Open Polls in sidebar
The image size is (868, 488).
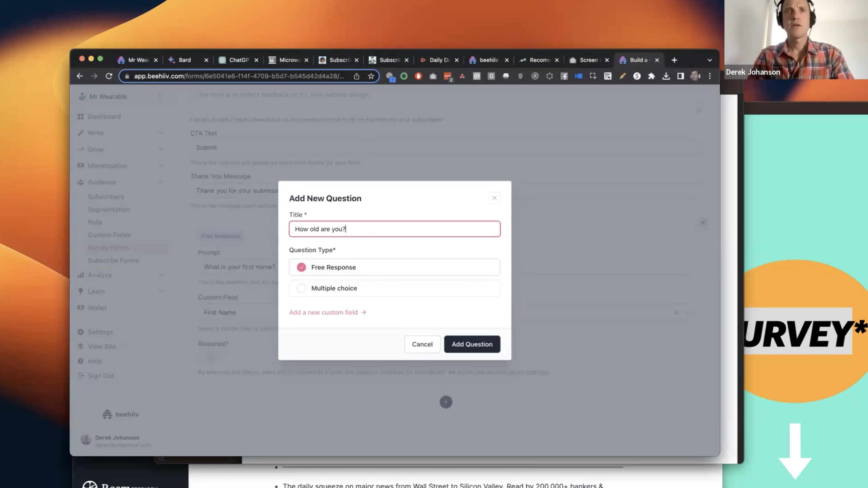(95, 222)
